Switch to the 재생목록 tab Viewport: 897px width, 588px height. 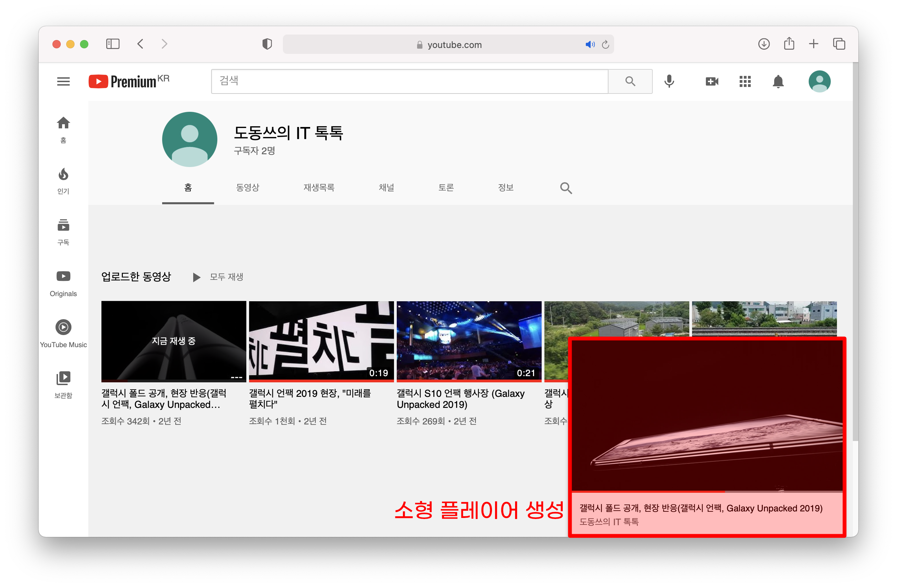click(x=319, y=187)
